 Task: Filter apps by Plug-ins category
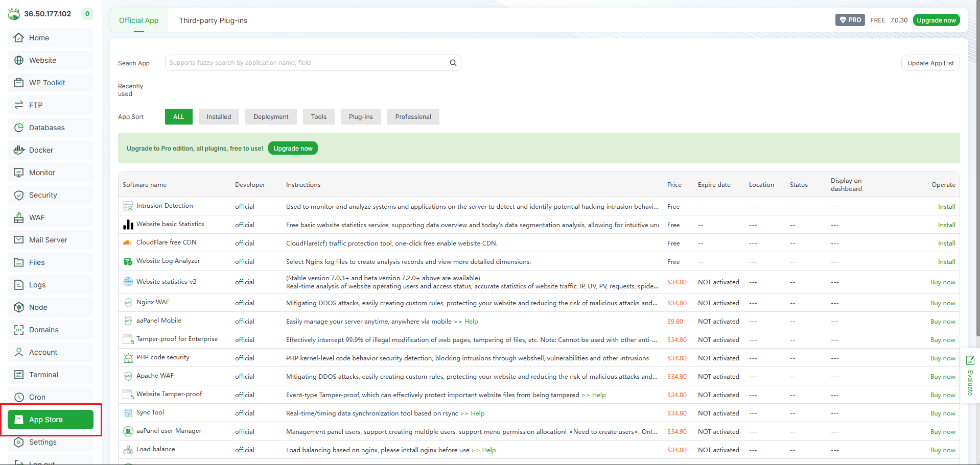click(x=361, y=117)
